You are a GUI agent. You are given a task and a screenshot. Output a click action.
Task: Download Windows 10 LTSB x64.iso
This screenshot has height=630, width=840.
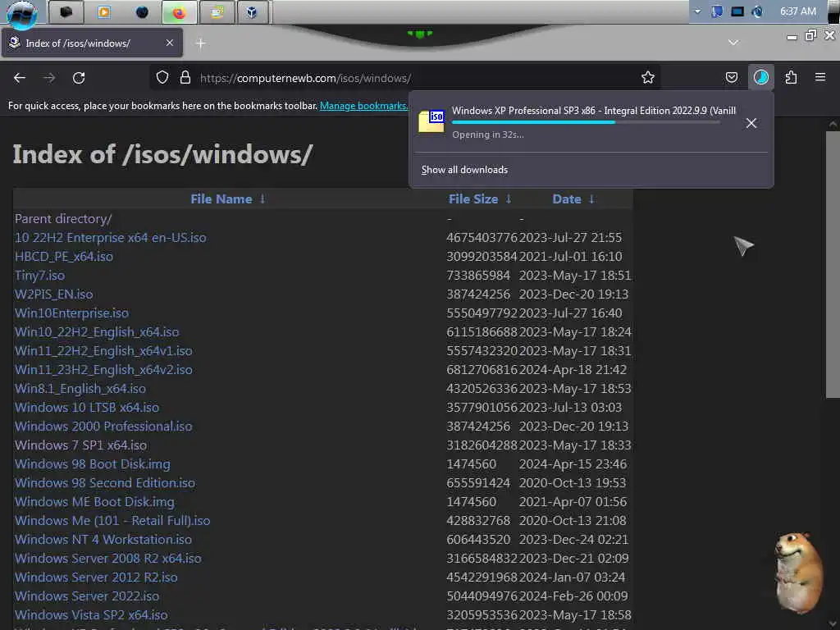(x=87, y=407)
